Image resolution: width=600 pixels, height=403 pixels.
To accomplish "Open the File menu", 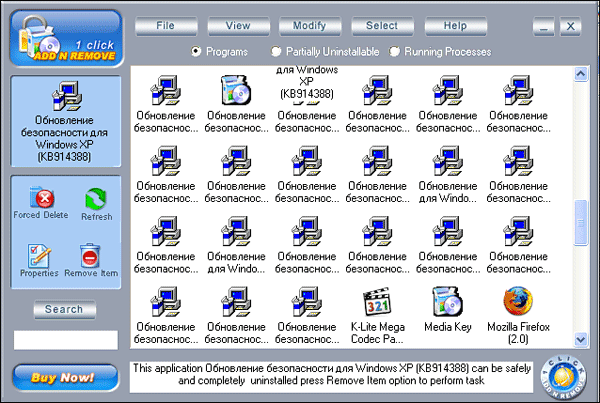I will click(x=166, y=26).
